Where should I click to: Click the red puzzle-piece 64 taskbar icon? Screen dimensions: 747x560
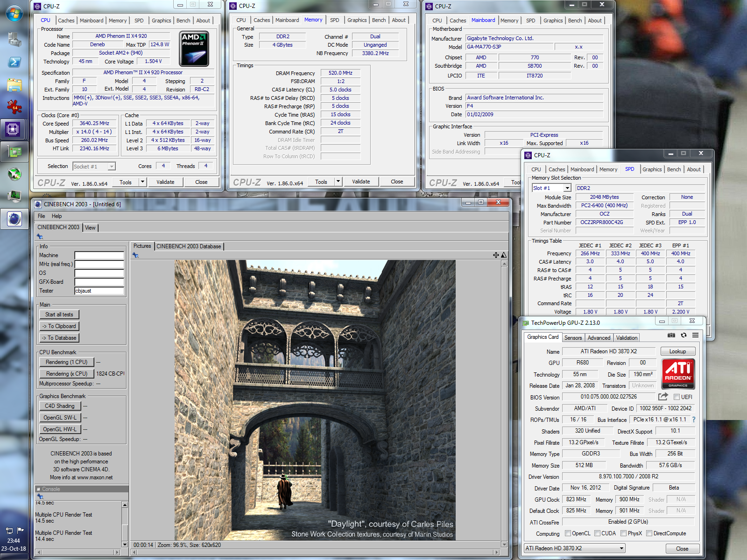[x=14, y=107]
